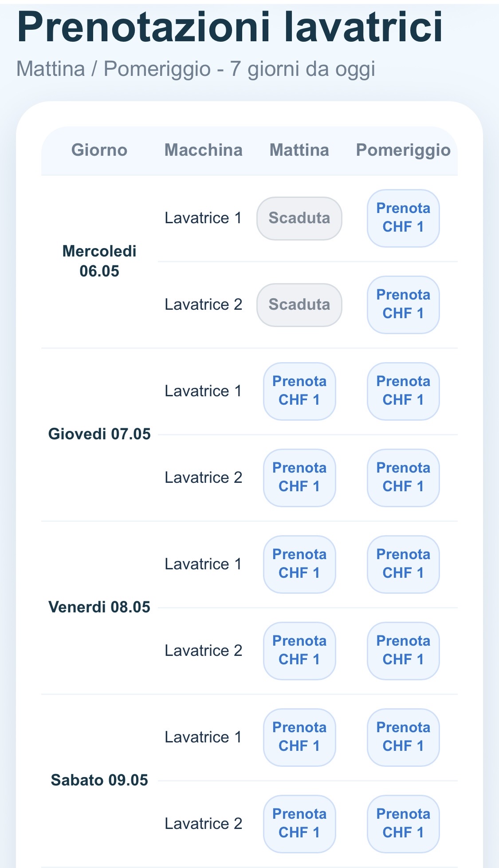
Task: Book Thursday afternoon Lavatrice 2
Action: pyautogui.click(x=403, y=477)
